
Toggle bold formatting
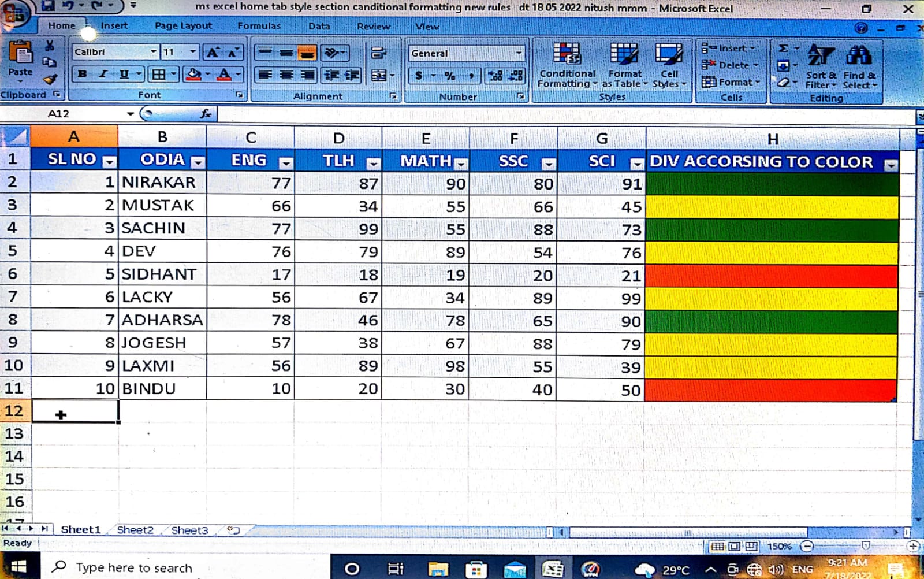click(83, 74)
